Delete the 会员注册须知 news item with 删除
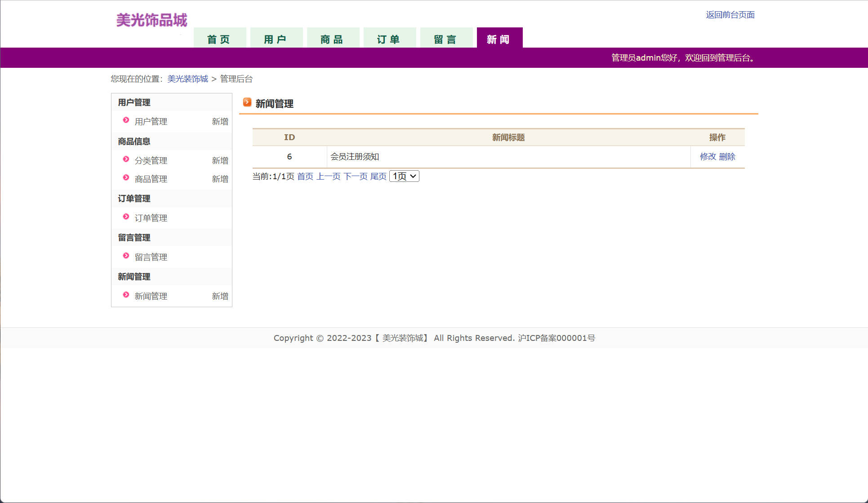Image resolution: width=868 pixels, height=503 pixels. coord(727,157)
